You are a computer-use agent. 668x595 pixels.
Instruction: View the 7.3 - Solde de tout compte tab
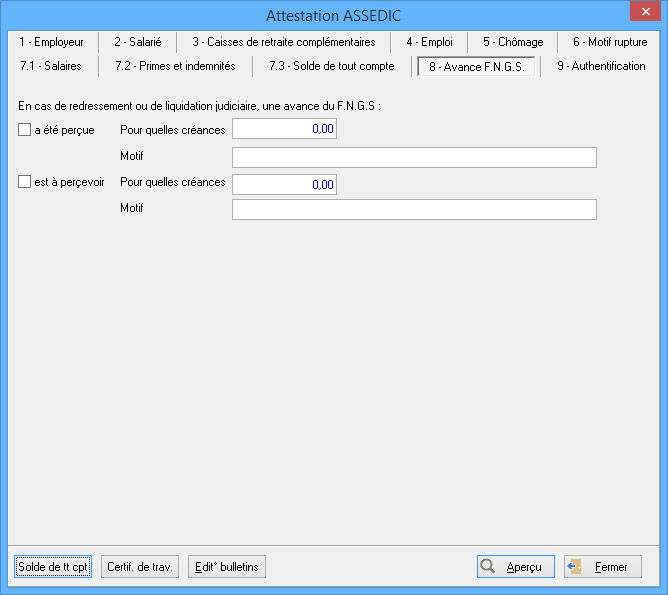tap(331, 66)
